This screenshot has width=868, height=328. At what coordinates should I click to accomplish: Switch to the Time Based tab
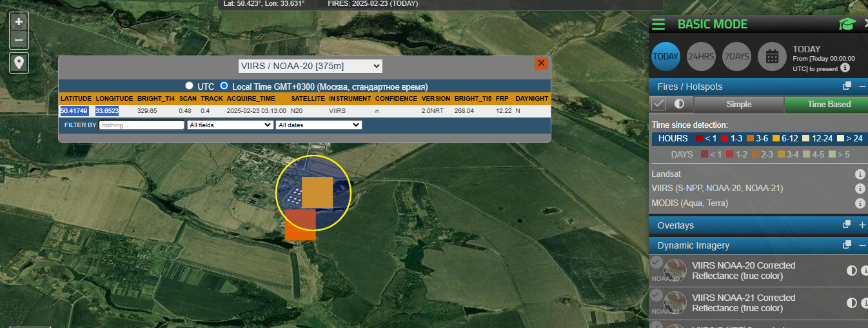tap(829, 104)
